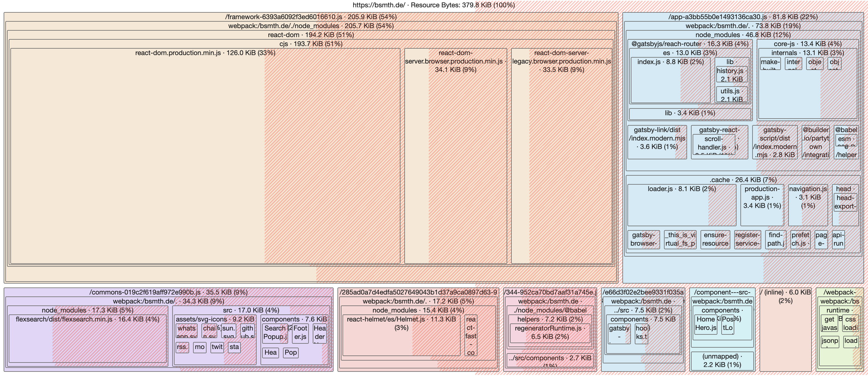Screen dimensions: 868x376
Task: Select bsmth.de Resource Bytes root header
Action: click(434, 5)
